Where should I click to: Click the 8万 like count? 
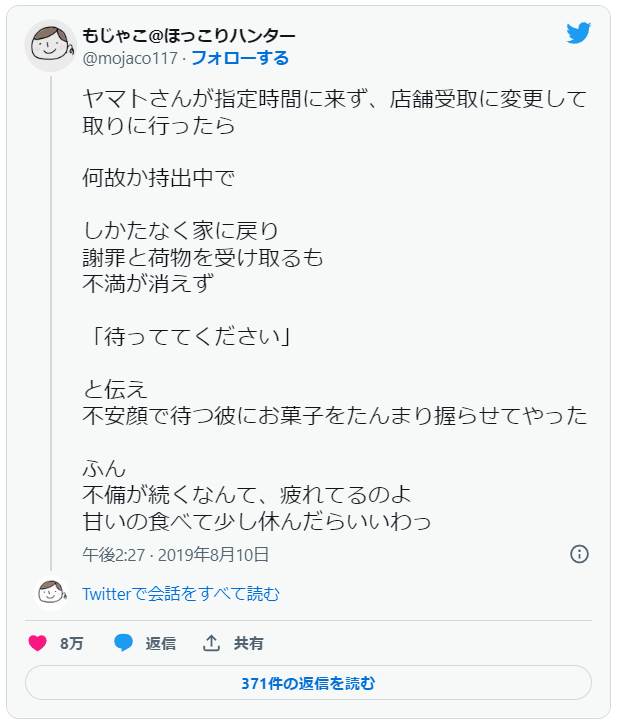click(71, 643)
